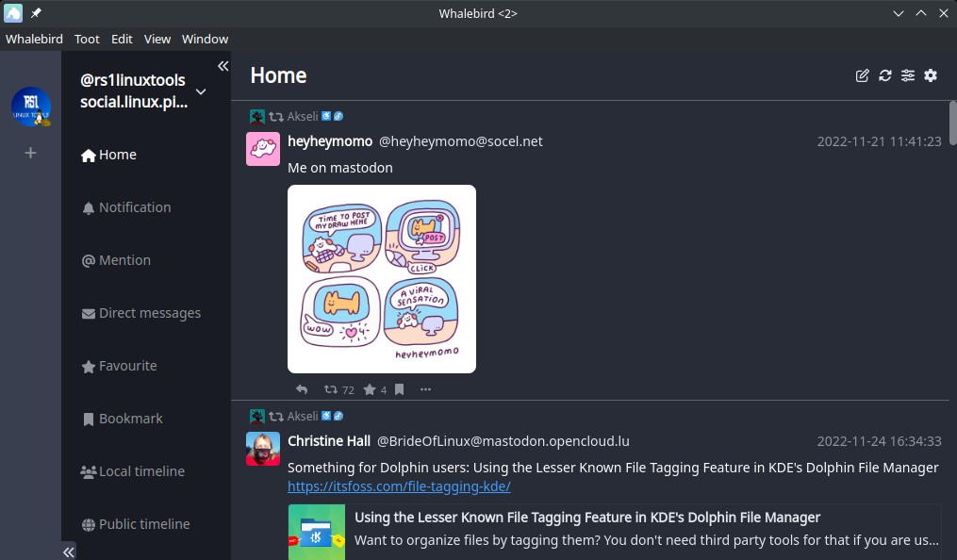Open Local timeline

(132, 471)
